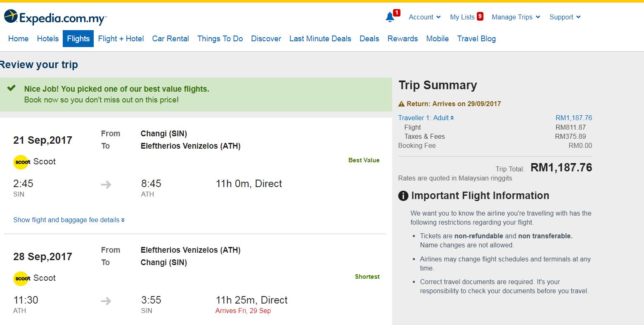Viewport: 644px width, 325px height.
Task: Open the Flight + Hotel tab
Action: 121,39
